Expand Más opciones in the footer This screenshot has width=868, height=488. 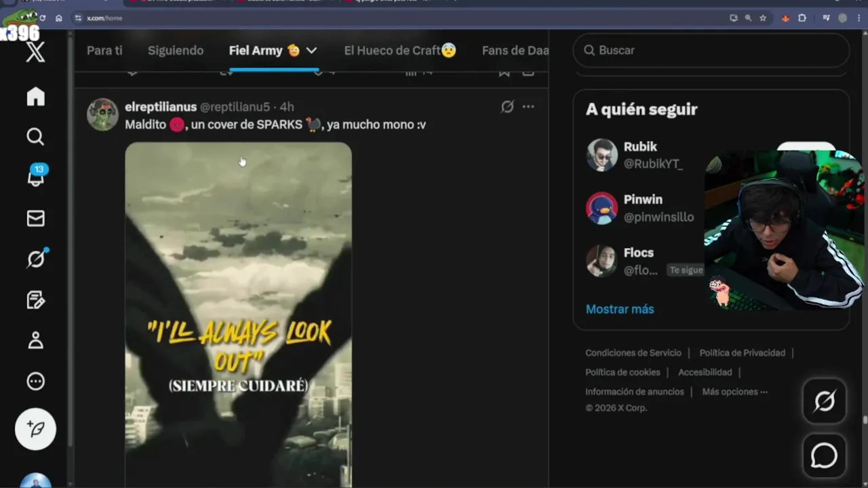pos(734,392)
